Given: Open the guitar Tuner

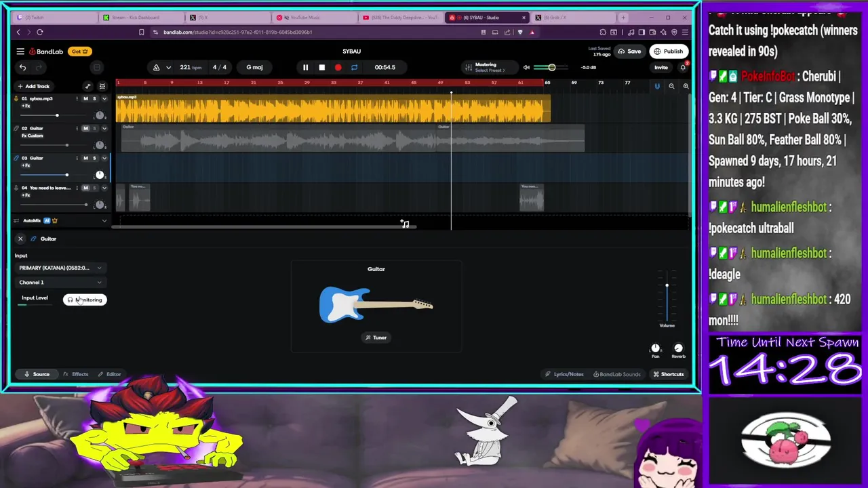Looking at the screenshot, I should pyautogui.click(x=376, y=338).
